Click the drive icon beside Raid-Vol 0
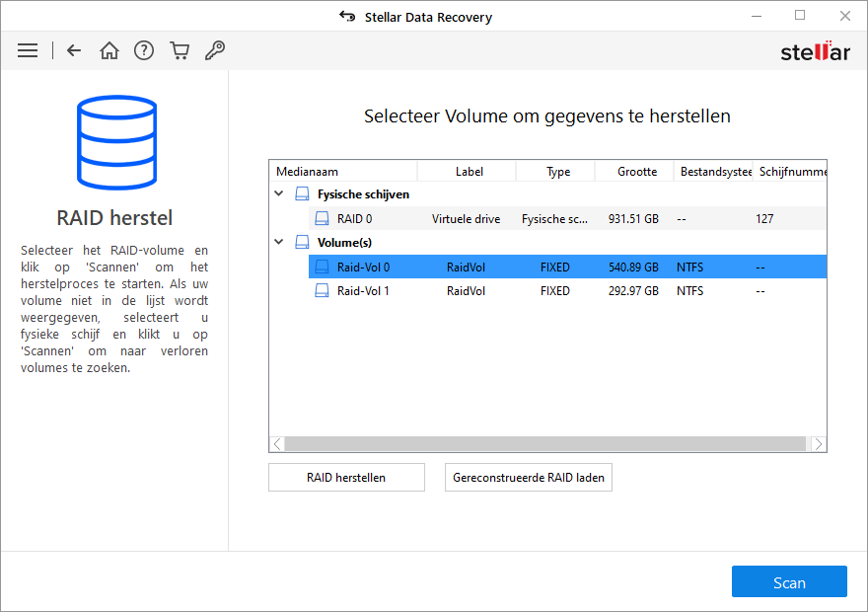This screenshot has width=868, height=612. pos(322,267)
